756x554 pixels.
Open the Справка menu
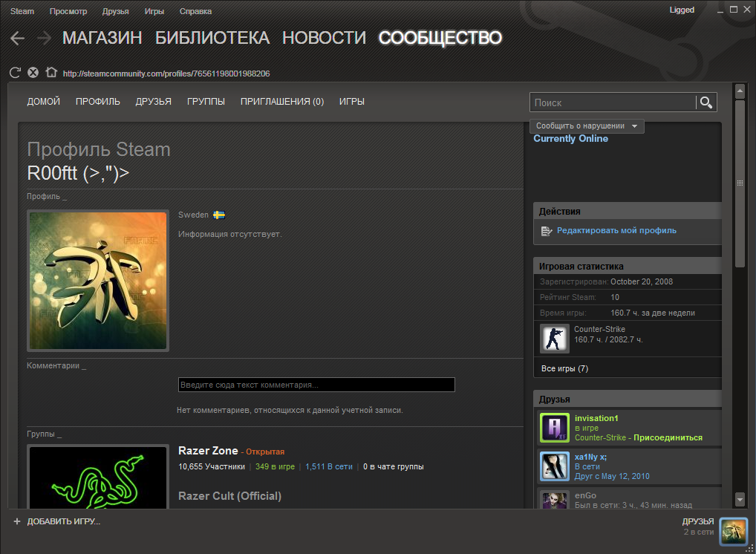pyautogui.click(x=195, y=11)
